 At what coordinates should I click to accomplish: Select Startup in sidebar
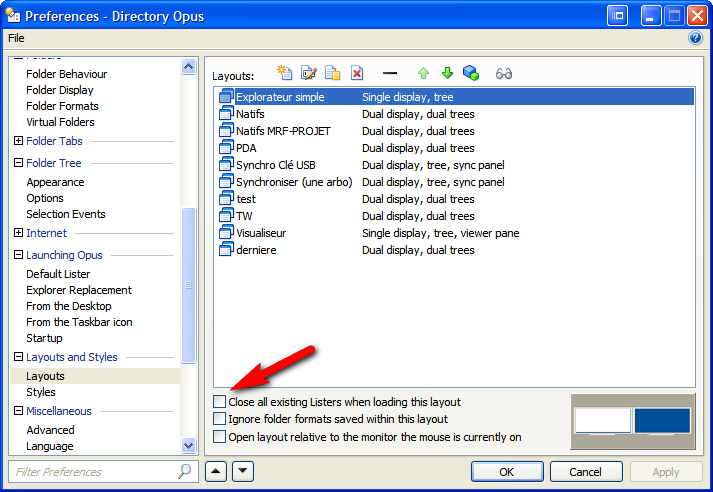(x=44, y=338)
